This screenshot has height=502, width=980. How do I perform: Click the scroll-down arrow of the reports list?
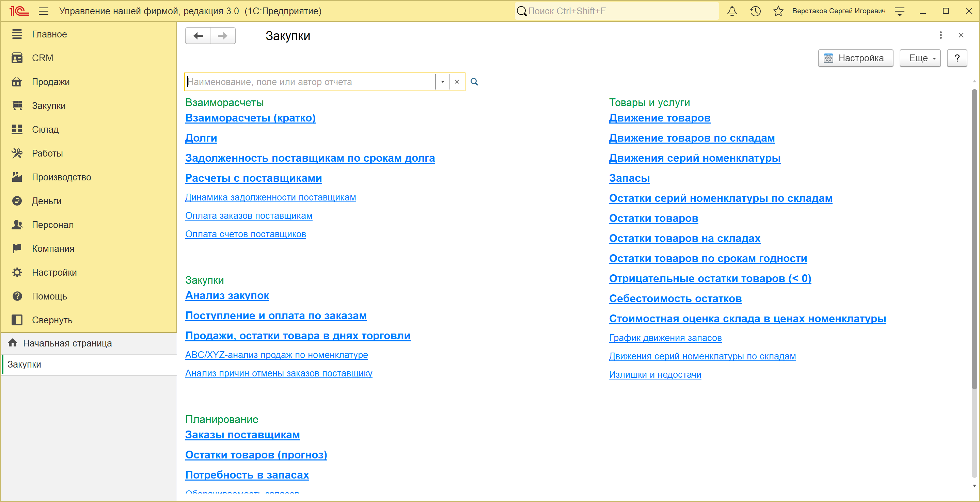click(x=974, y=486)
